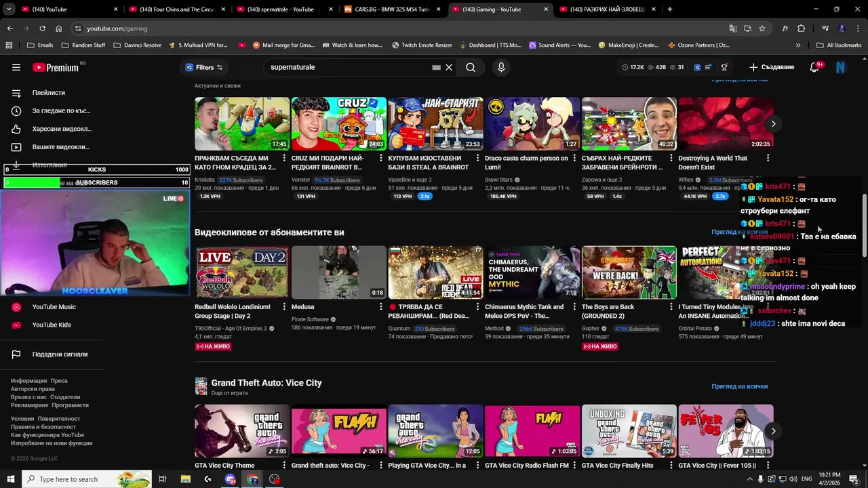Open more options for GTA Vice City Theme

point(284,466)
